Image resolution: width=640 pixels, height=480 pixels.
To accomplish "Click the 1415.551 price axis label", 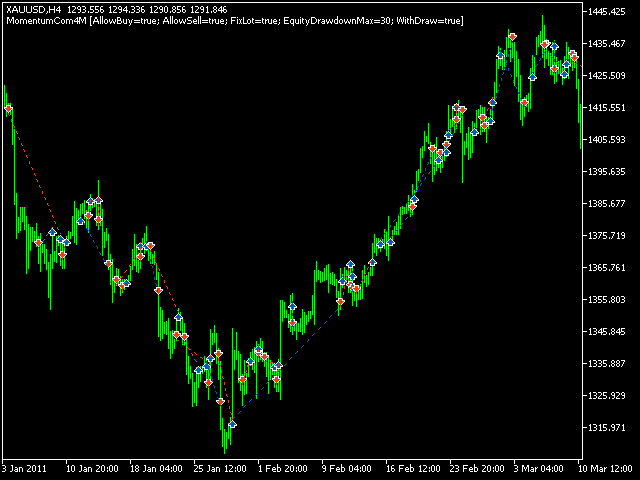I will [607, 108].
